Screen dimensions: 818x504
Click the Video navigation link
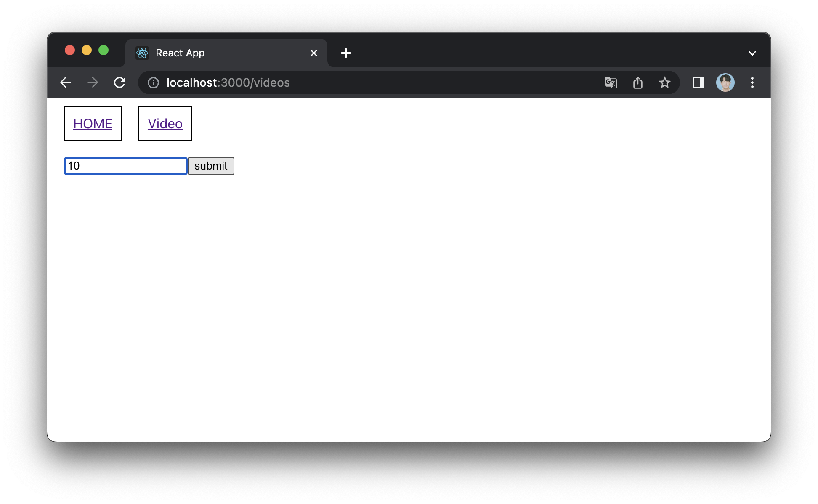coord(165,123)
